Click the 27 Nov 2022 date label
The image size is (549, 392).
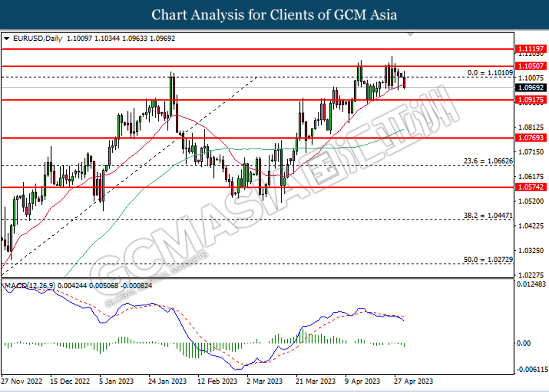click(22, 381)
